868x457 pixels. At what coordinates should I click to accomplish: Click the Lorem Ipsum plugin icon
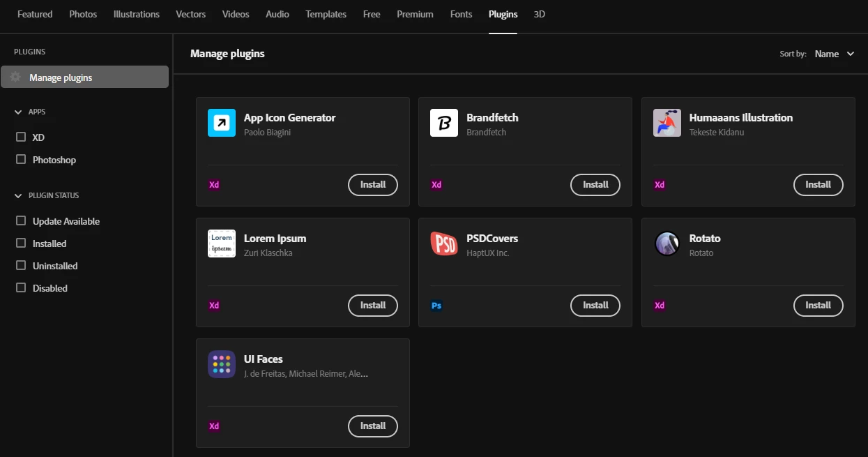[222, 244]
